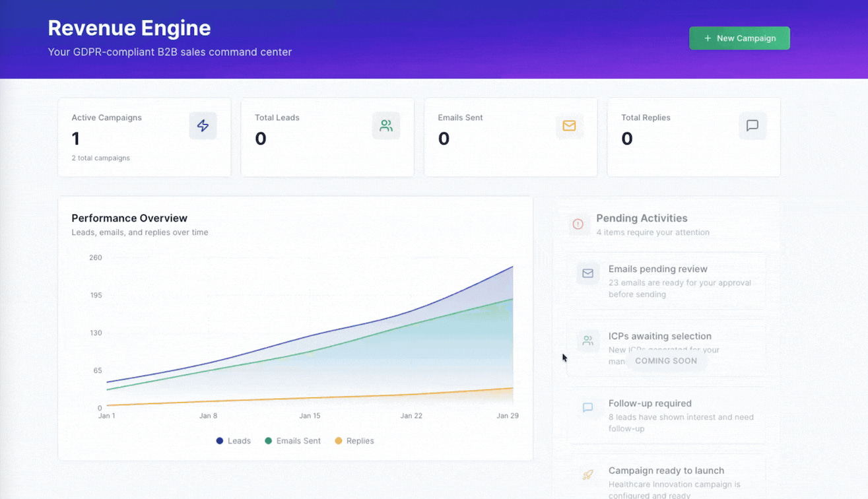Viewport: 868px width, 499px height.
Task: Click '23 emails are ready for your approval' description
Action: [x=680, y=288]
